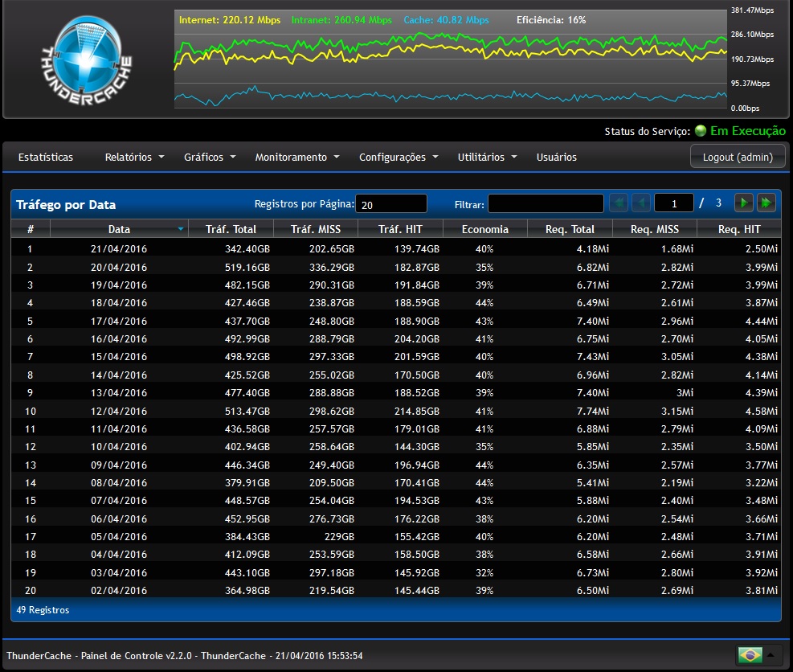Click the Logout (admin) button
Viewport: 793px width, 672px height.
738,157
